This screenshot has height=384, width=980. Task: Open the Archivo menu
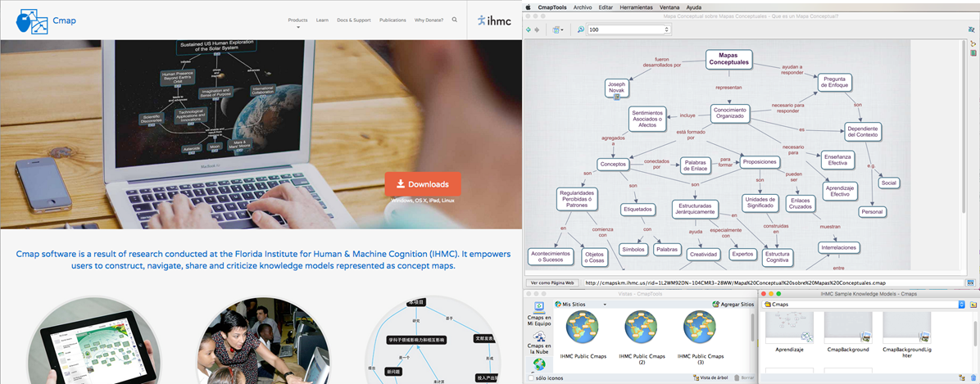pyautogui.click(x=583, y=7)
